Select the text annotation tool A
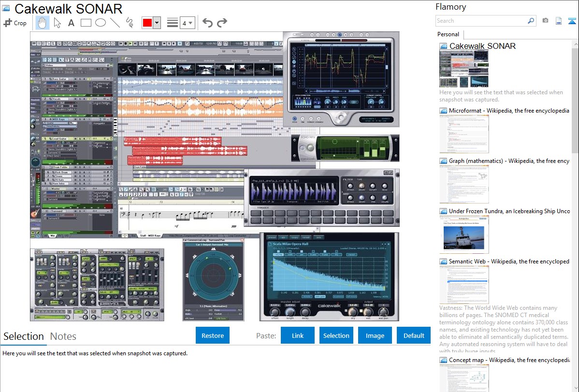Viewport: 579px width, 392px height. [x=71, y=23]
